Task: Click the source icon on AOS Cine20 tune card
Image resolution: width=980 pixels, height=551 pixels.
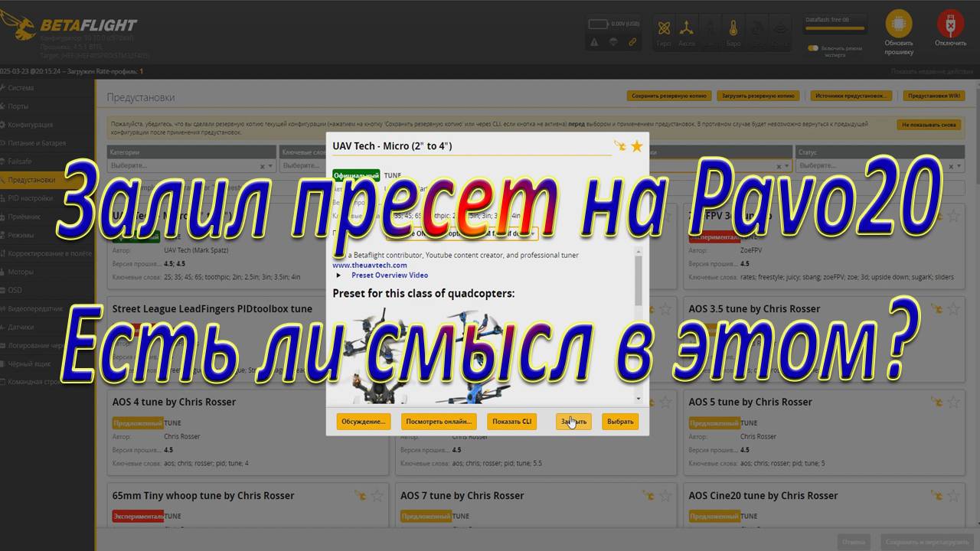Action: click(936, 496)
